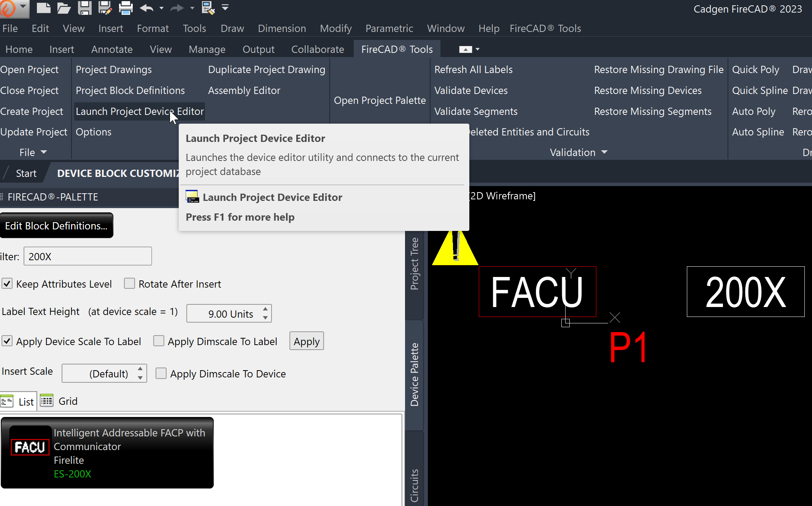
Task: Click the 2D Wireframe visual style label
Action: pyautogui.click(x=502, y=196)
